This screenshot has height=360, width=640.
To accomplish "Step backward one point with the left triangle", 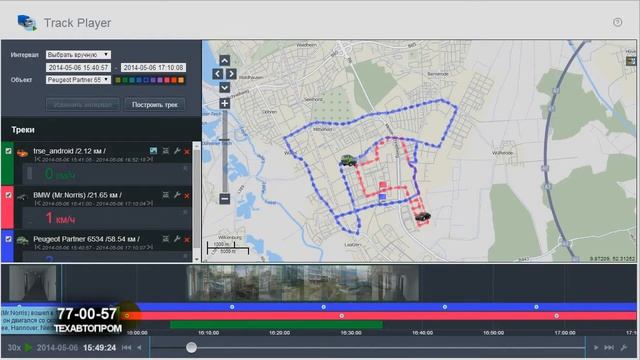I will (x=140, y=347).
